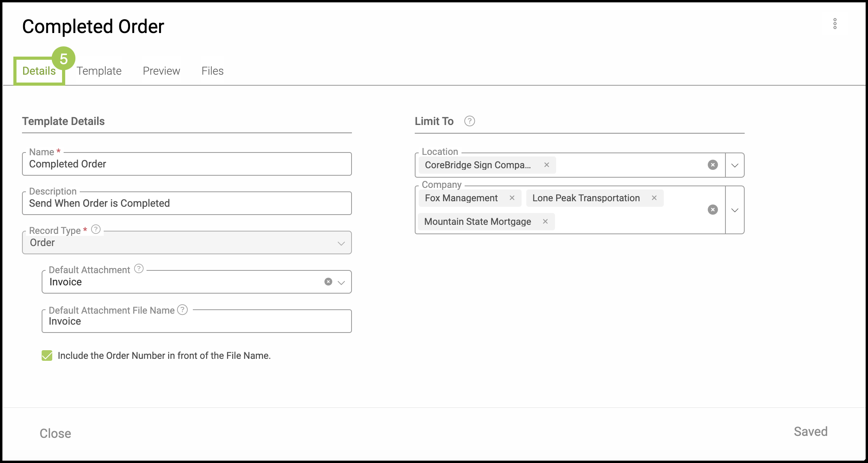Uncheck Include the Order Number checkbox
Screen dimensions: 868x463
47,356
